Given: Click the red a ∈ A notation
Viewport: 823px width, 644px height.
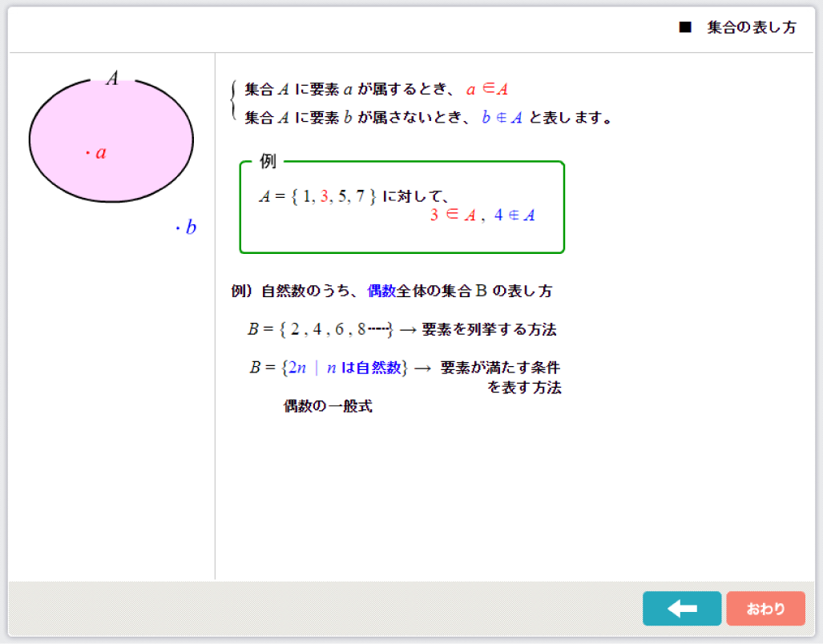Looking at the screenshot, I should (x=487, y=90).
